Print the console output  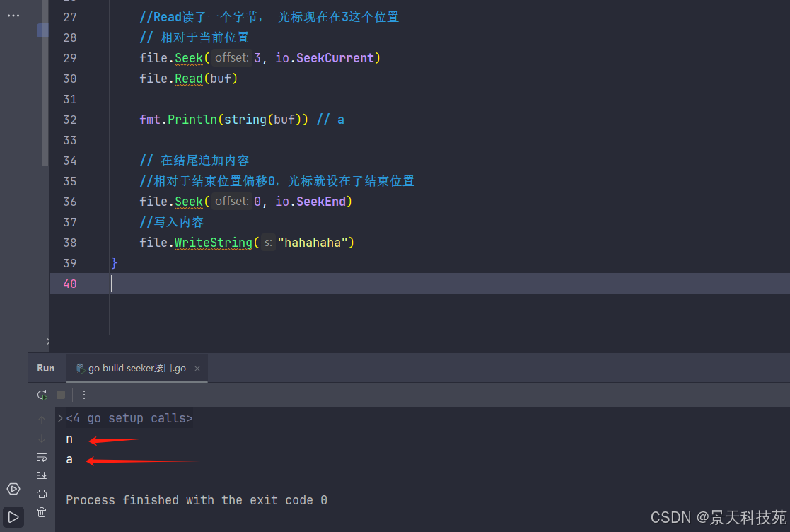(42, 494)
